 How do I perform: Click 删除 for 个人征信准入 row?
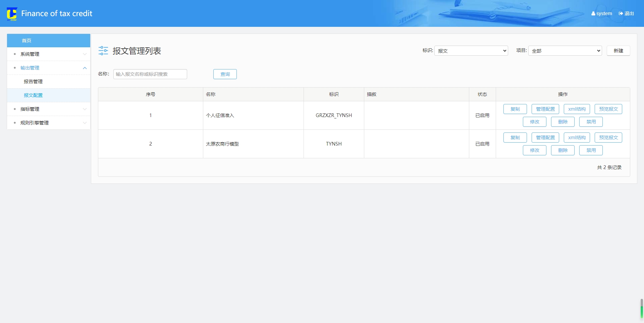click(563, 122)
